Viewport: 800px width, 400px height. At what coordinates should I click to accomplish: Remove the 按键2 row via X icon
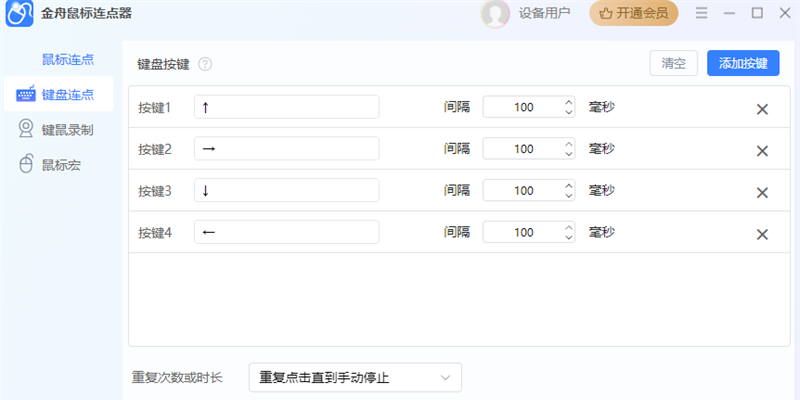[762, 151]
